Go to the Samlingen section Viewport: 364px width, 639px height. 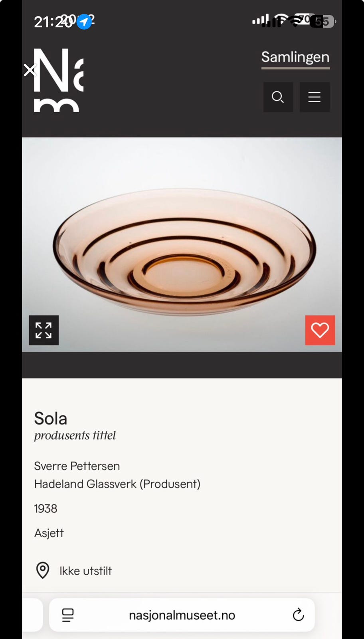[295, 58]
